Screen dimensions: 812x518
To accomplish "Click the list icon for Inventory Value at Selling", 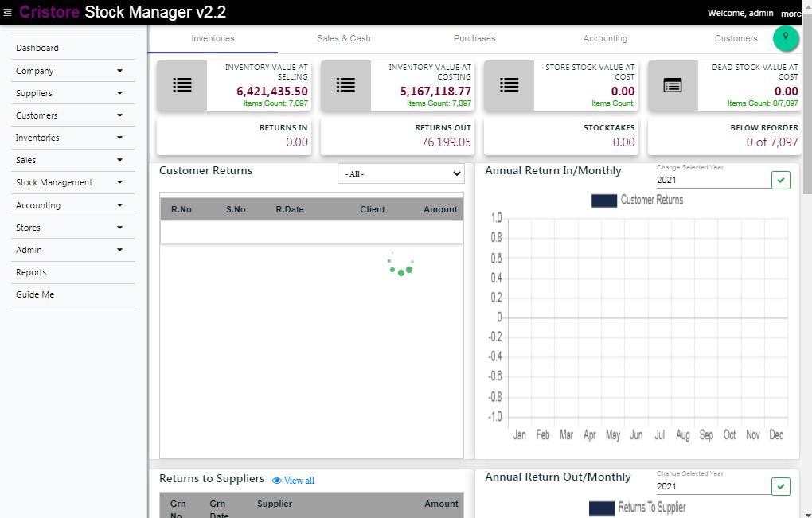I will click(x=182, y=85).
